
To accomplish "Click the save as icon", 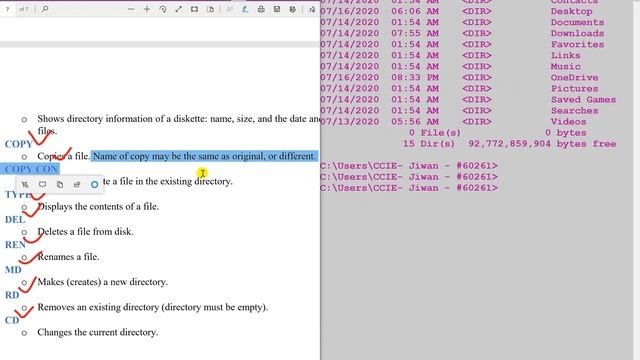I will tap(293, 9).
